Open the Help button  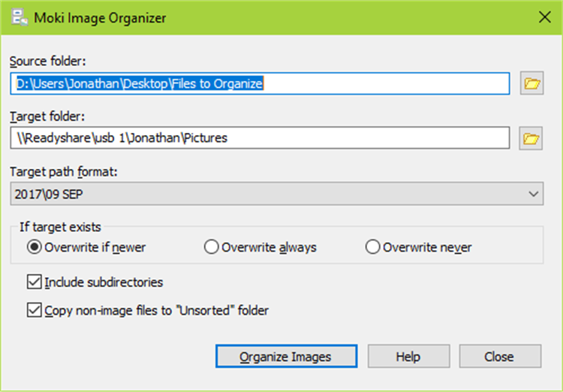coord(408,357)
